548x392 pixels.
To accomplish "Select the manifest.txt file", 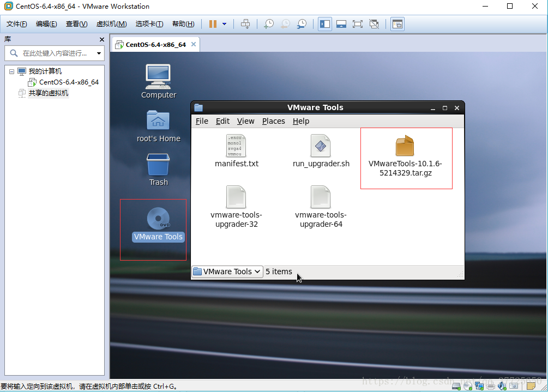I will tap(237, 151).
